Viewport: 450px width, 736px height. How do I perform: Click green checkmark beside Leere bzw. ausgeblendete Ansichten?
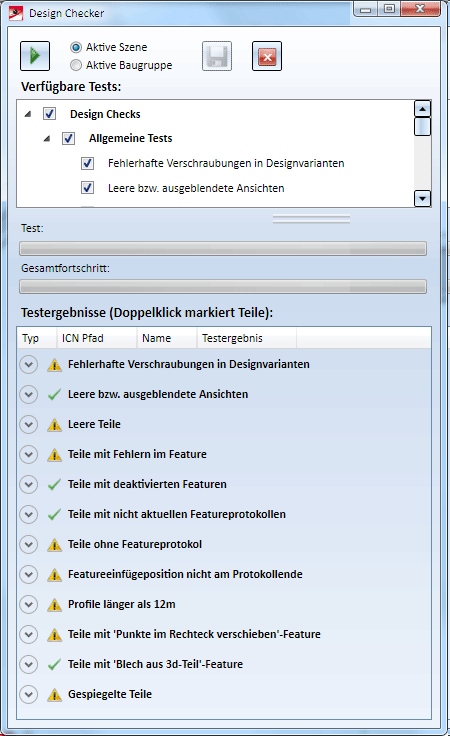[54, 395]
